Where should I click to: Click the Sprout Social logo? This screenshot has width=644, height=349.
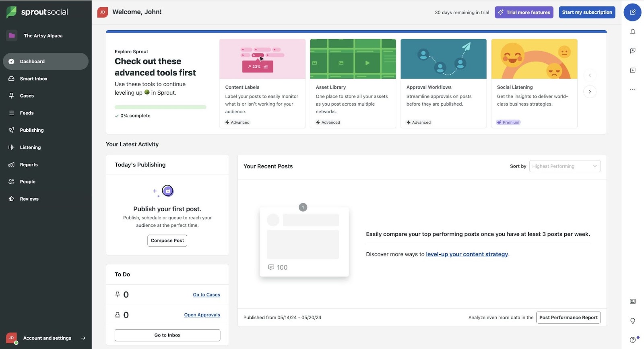37,12
